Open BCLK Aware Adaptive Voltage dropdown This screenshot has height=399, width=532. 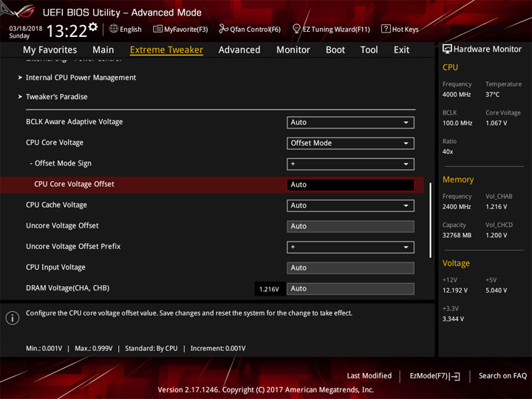(350, 123)
